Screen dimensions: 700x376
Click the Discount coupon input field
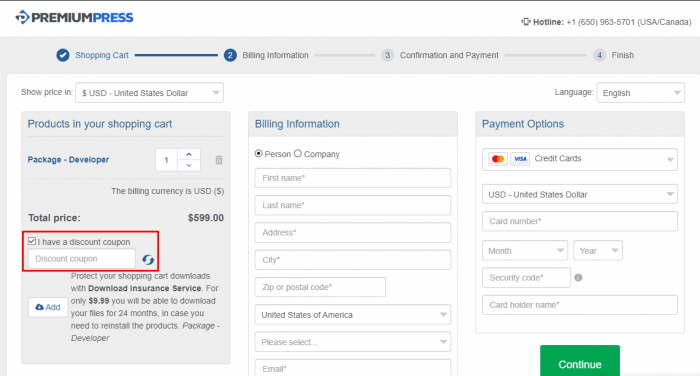tap(82, 259)
